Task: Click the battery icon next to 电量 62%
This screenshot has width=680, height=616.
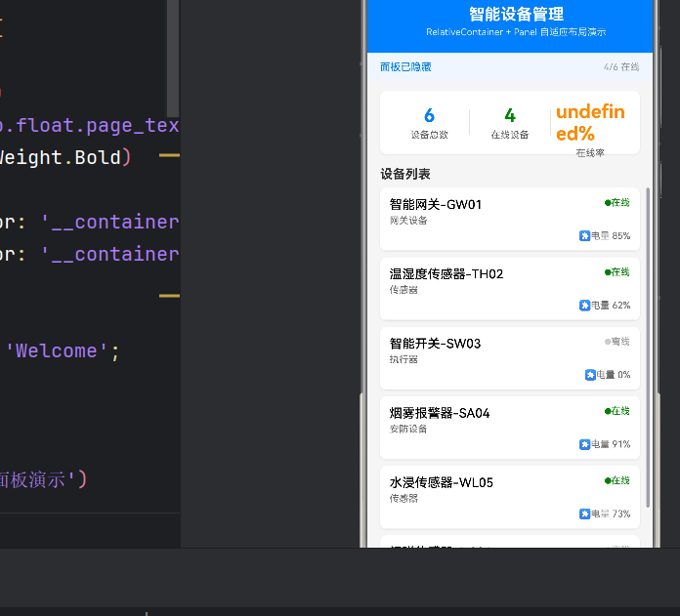Action: pyautogui.click(x=584, y=306)
